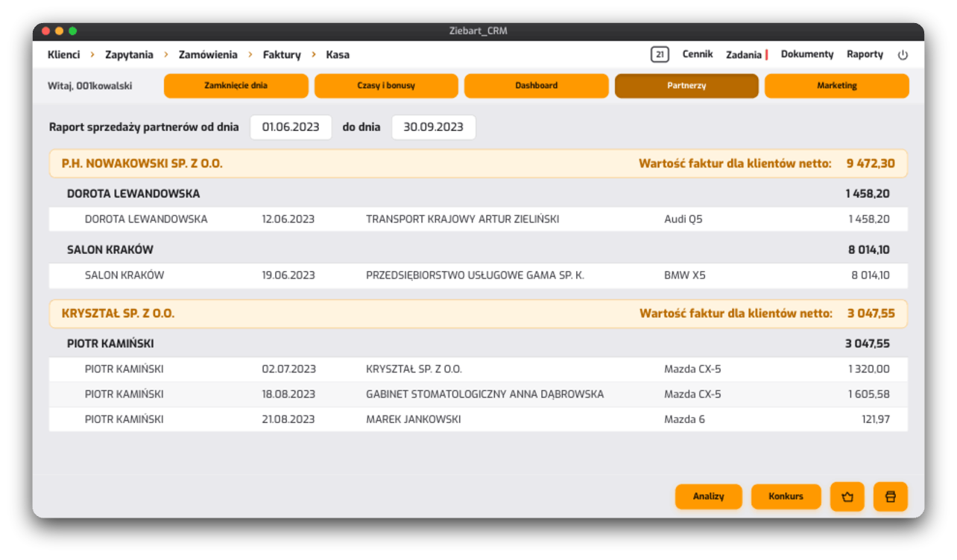
Task: Click the print icon button
Action: tap(891, 497)
